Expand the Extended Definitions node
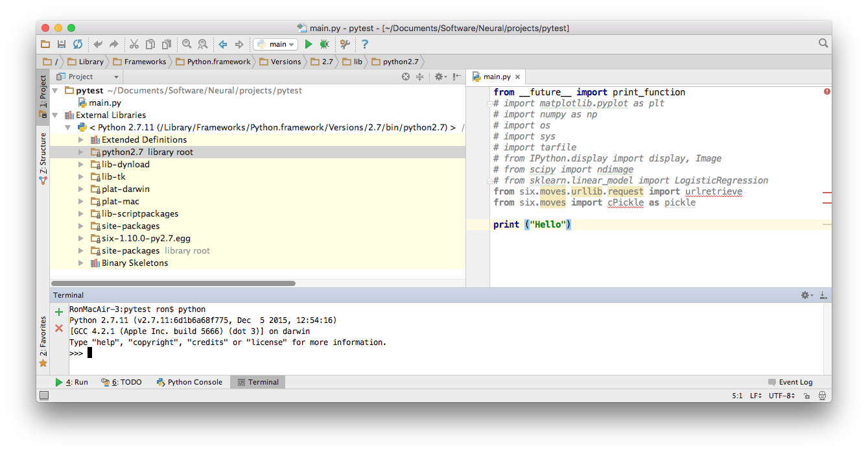Screen dimensions: 868x454 (80, 140)
